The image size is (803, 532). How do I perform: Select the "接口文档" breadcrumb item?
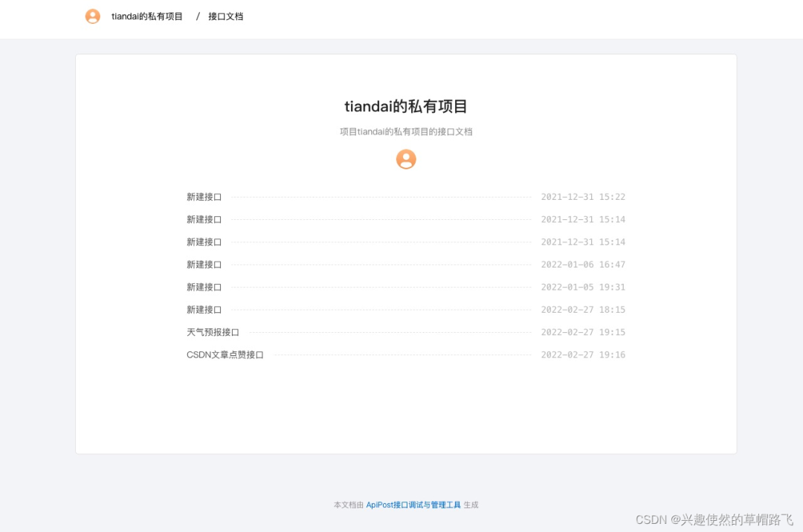226,16
